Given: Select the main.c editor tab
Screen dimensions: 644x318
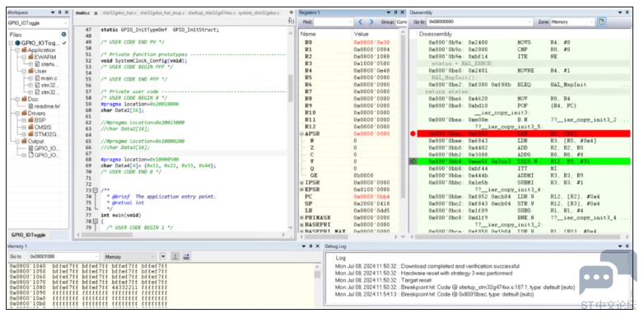Looking at the screenshot, I should (x=83, y=13).
